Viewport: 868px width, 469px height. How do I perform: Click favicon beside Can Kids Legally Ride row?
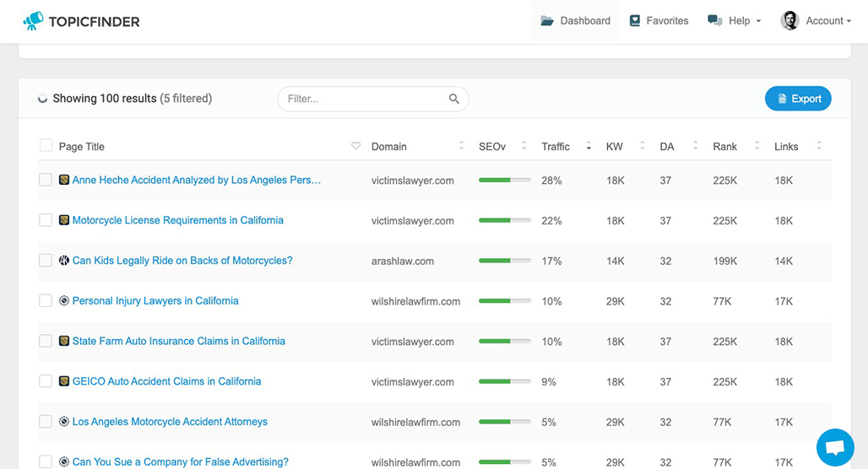click(x=64, y=261)
